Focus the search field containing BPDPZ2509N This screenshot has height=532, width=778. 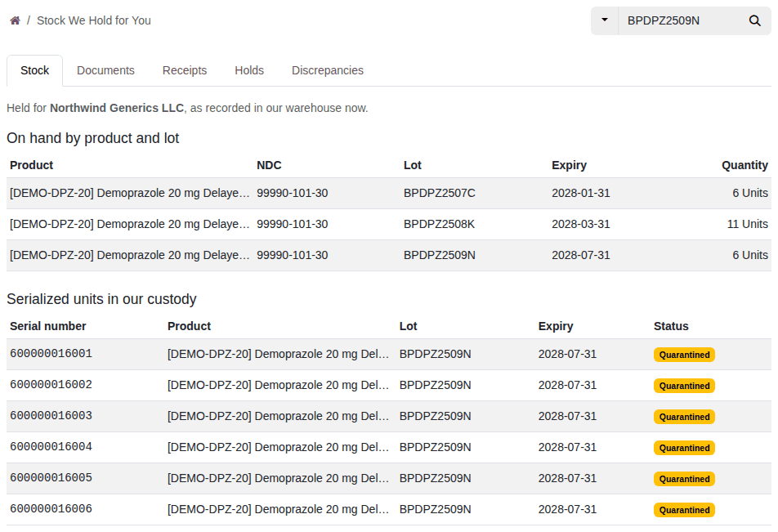[680, 20]
